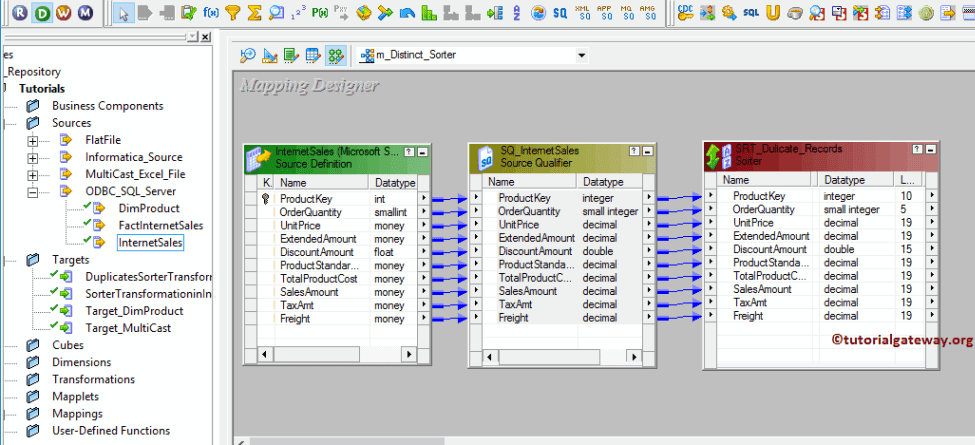Image resolution: width=975 pixels, height=445 pixels.
Task: Open the Mapplet Designer tool icon
Action: [x=313, y=56]
